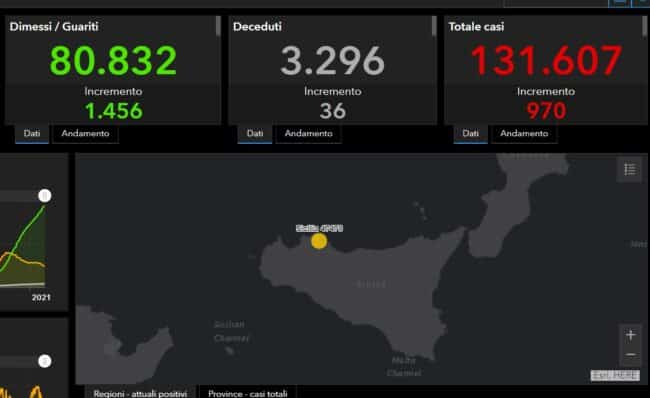The height and width of the screenshot is (398, 650).
Task: Click the Esri attribution on the map
Action: click(x=615, y=375)
